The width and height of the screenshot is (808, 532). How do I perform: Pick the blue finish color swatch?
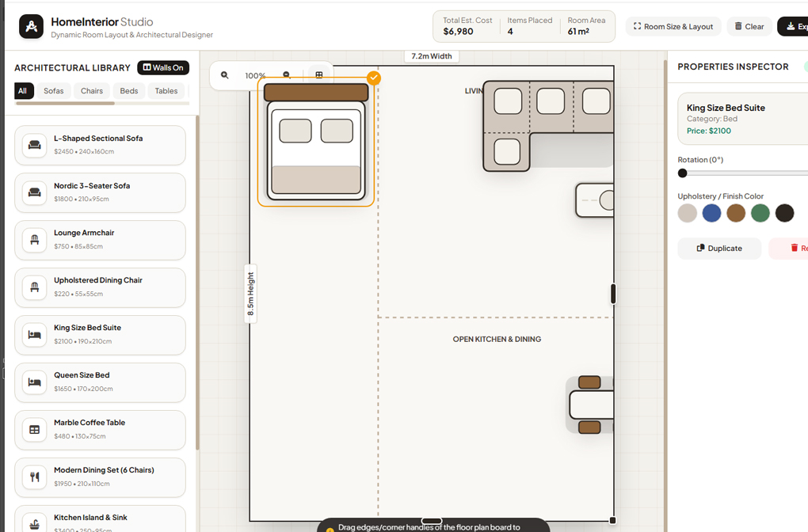[711, 213]
